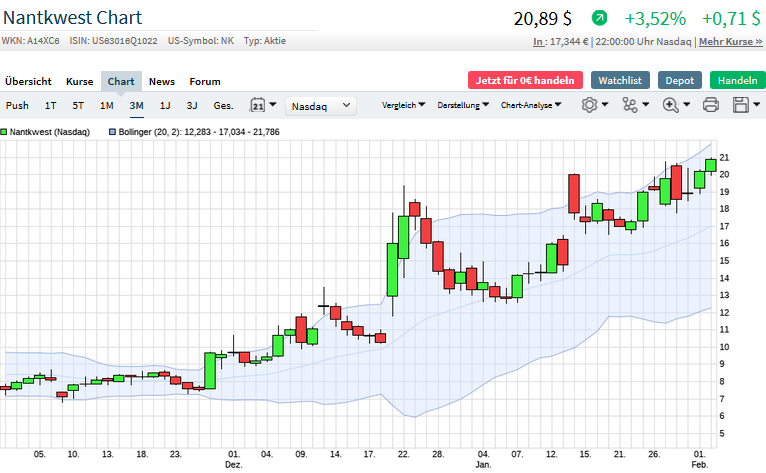Click green Nantkwest legend square
The height and width of the screenshot is (473, 766).
click(x=4, y=132)
